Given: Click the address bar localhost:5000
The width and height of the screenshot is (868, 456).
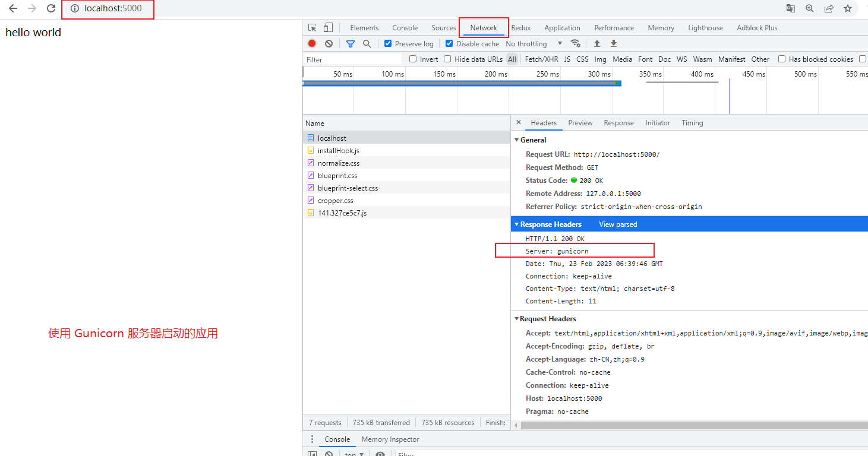Looking at the screenshot, I should pos(113,8).
